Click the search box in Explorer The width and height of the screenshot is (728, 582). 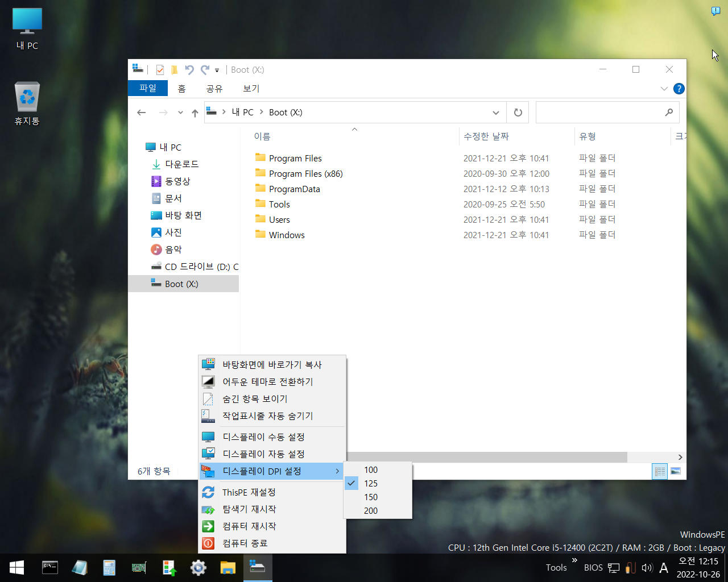tap(607, 113)
